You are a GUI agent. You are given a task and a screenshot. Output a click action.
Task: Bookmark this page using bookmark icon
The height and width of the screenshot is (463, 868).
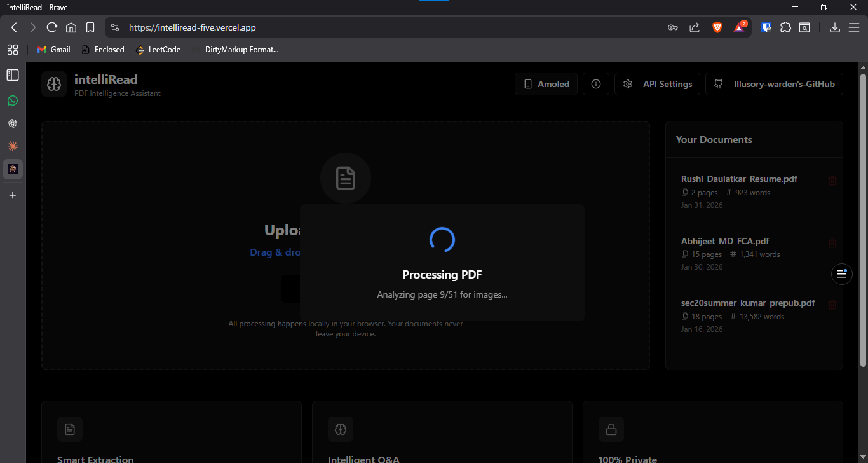(90, 27)
